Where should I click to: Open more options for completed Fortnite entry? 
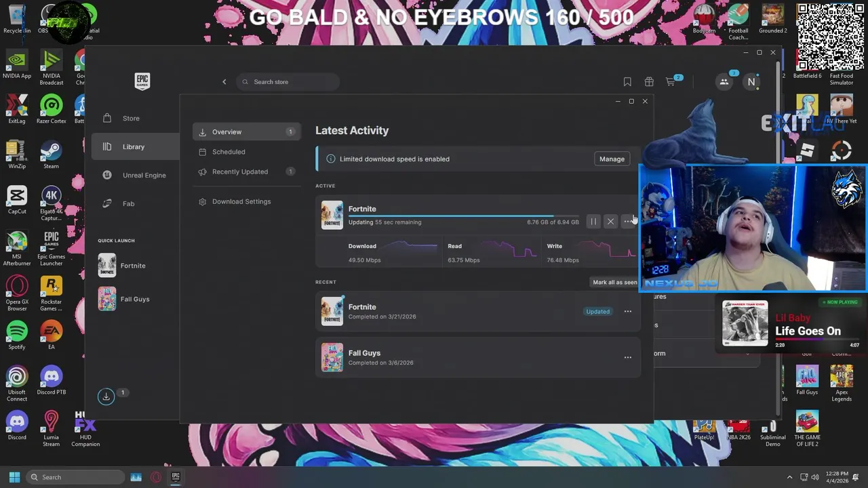point(627,312)
